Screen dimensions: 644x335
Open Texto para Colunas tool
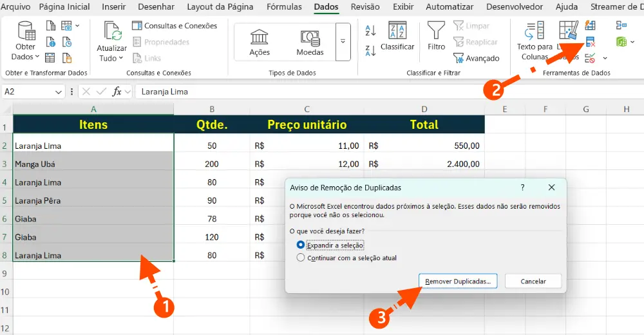point(535,41)
